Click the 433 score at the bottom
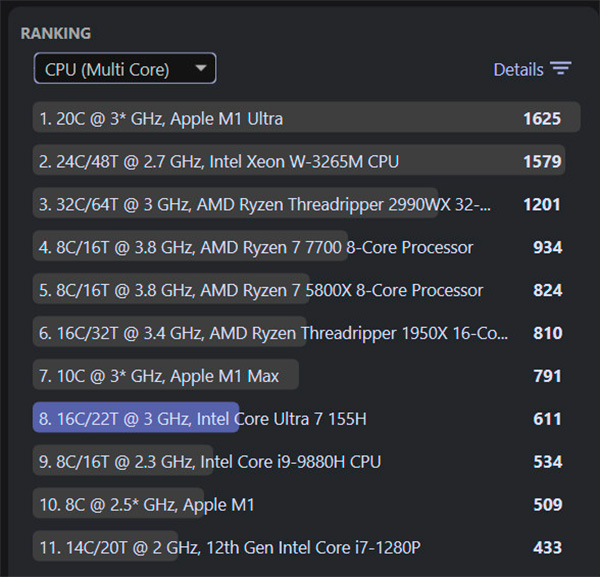 pyautogui.click(x=547, y=548)
